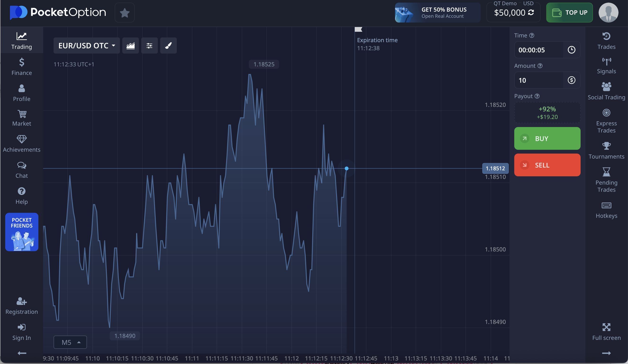The width and height of the screenshot is (628, 364).
Task: Open Hotkeys settings
Action: pyautogui.click(x=606, y=210)
